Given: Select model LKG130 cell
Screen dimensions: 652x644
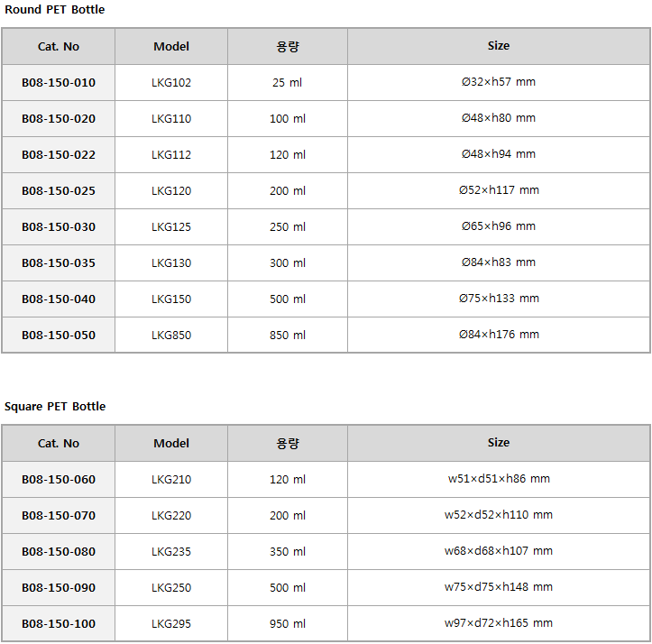Looking at the screenshot, I should coord(171,263).
